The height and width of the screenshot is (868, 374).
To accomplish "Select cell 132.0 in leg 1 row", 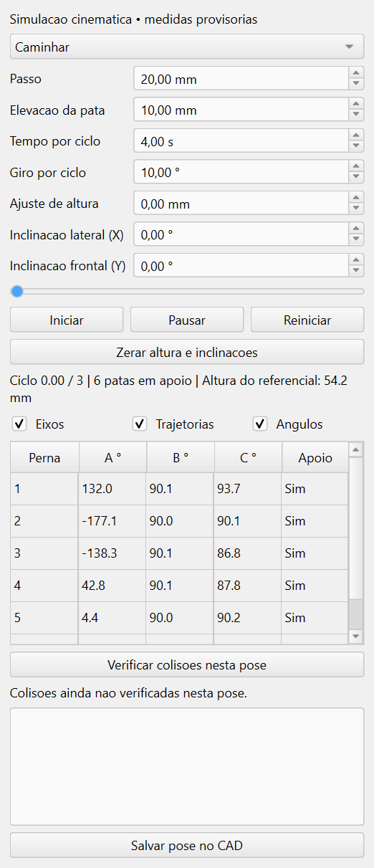I will click(x=112, y=489).
